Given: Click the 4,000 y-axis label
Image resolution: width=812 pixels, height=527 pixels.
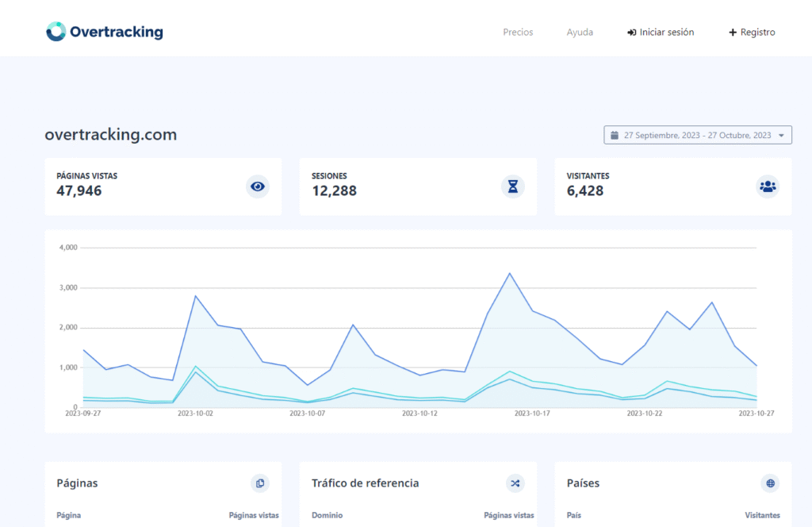Looking at the screenshot, I should coord(68,247).
